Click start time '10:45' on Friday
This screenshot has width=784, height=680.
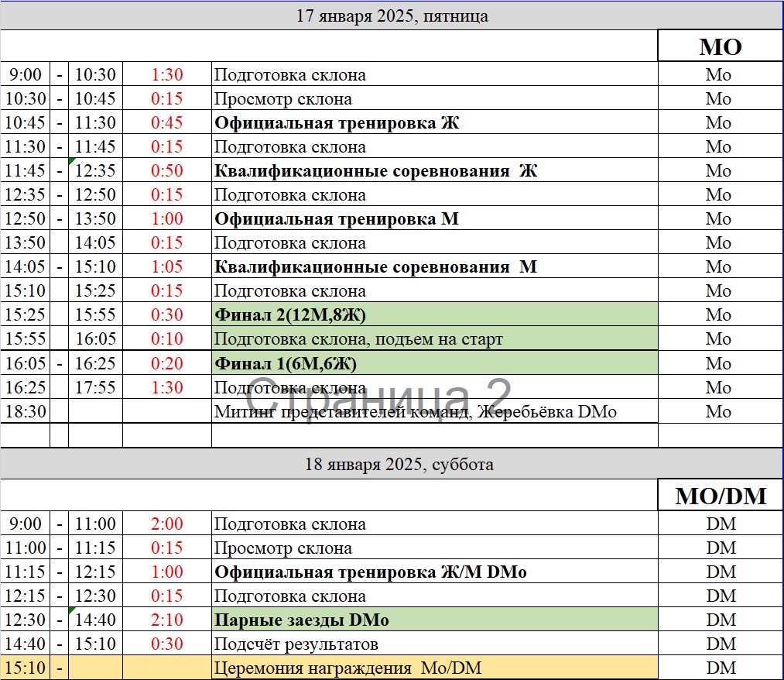pos(26,122)
